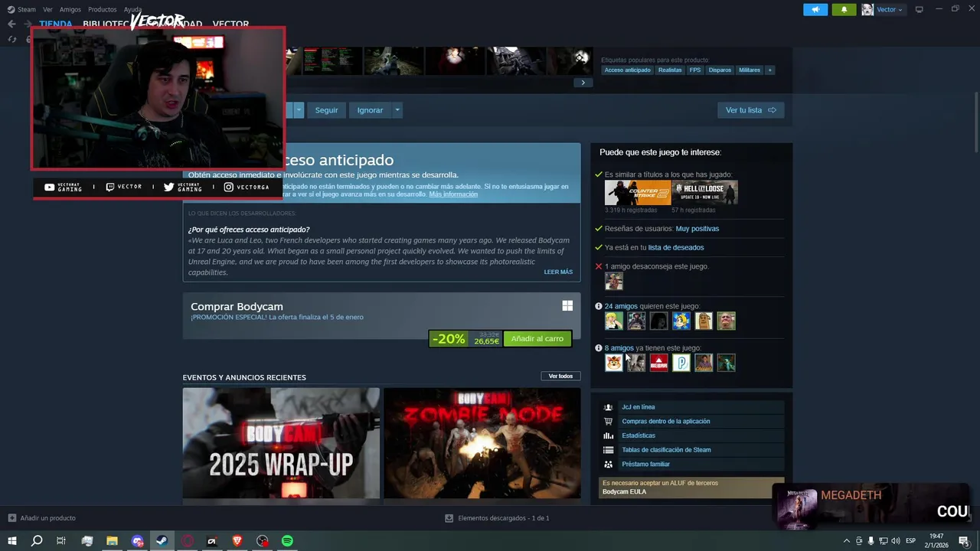
Task: Click the Counter-Strike 2 similar game thumbnail
Action: [x=637, y=193]
